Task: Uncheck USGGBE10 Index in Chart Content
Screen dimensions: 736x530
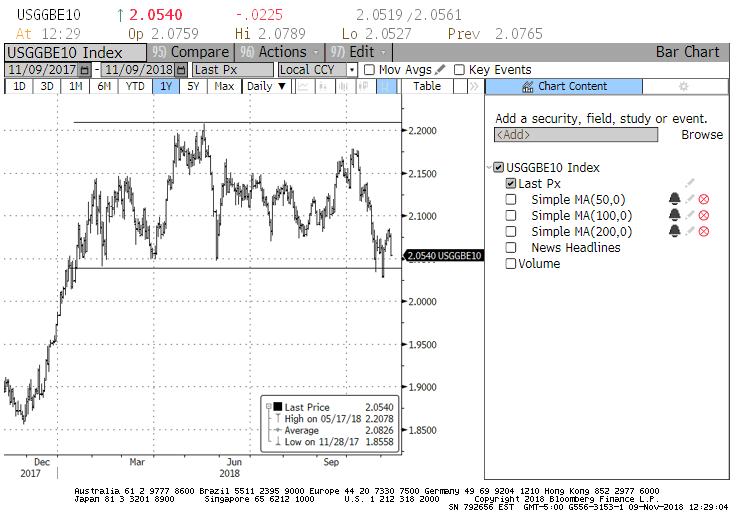Action: 498,167
